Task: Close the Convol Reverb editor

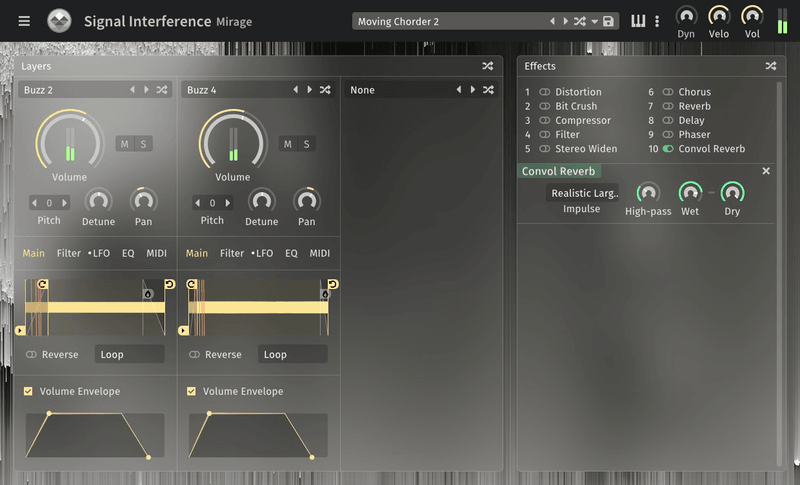Action: pos(766,171)
